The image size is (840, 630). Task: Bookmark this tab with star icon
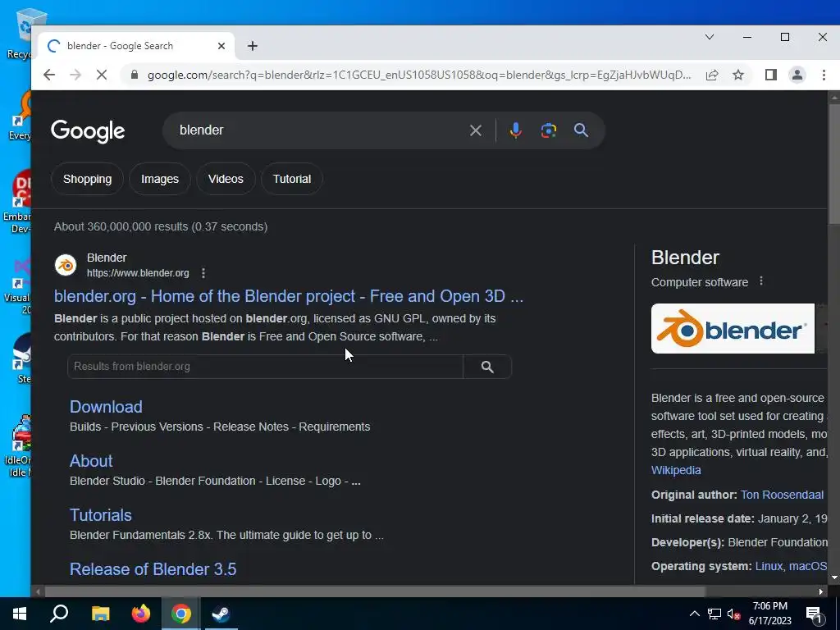click(x=738, y=75)
